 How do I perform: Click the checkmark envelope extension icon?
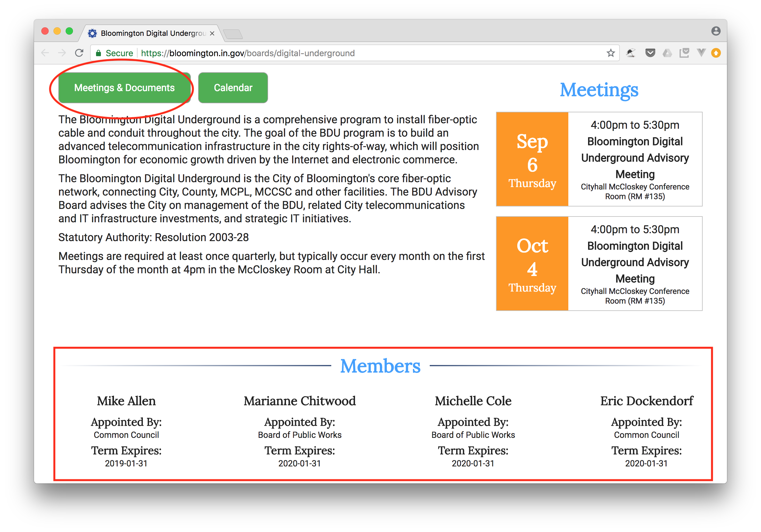pyautogui.click(x=684, y=53)
